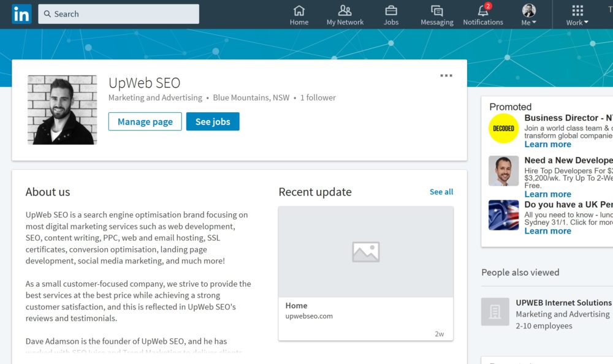The width and height of the screenshot is (613, 364).
Task: Open the Need a New Developer ad title
Action: point(569,161)
